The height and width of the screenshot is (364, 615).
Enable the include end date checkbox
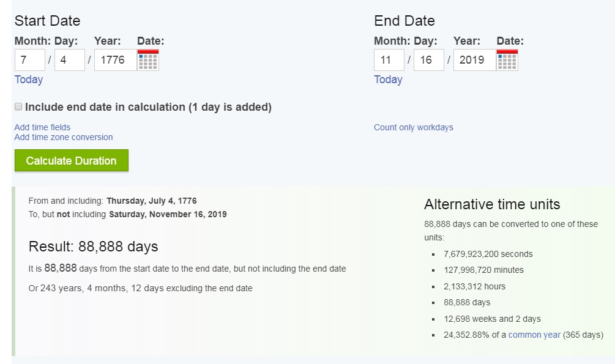pos(18,106)
